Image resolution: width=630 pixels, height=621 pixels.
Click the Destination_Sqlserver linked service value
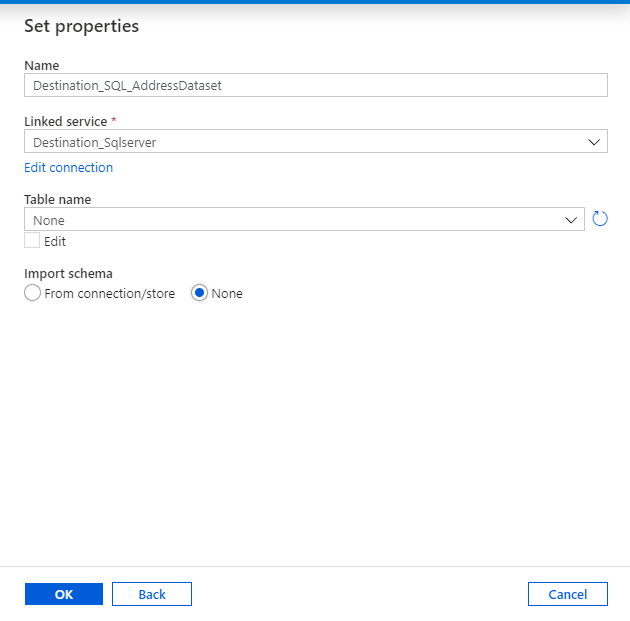[x=95, y=142]
